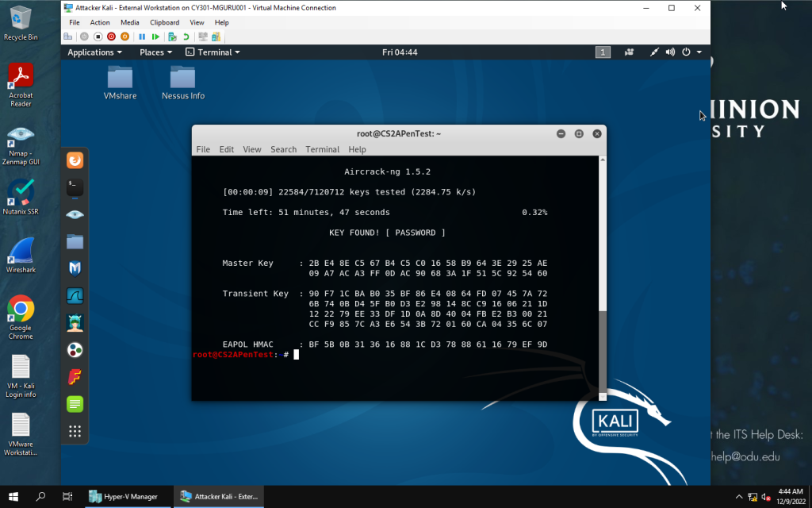The height and width of the screenshot is (508, 812).
Task: Open the Kali Applications menu
Action: 95,52
